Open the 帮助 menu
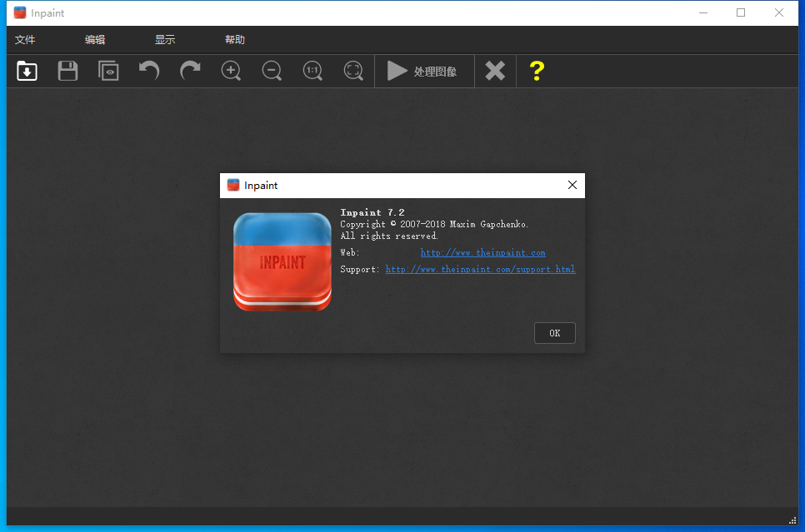 tap(235, 39)
